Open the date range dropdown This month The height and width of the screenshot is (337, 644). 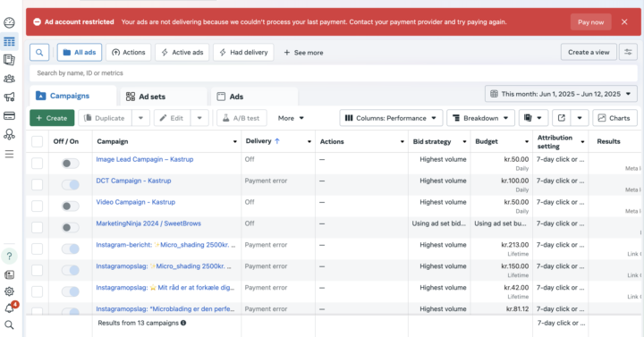561,94
